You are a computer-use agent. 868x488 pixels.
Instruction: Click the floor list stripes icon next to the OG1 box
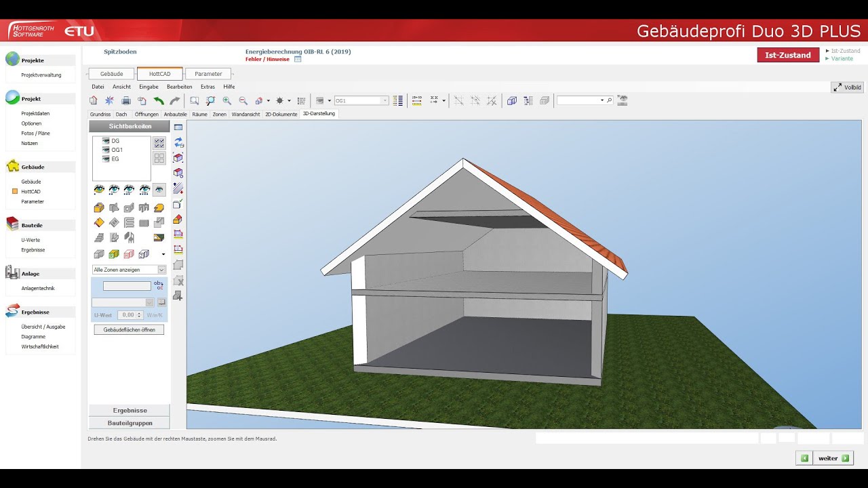[398, 100]
